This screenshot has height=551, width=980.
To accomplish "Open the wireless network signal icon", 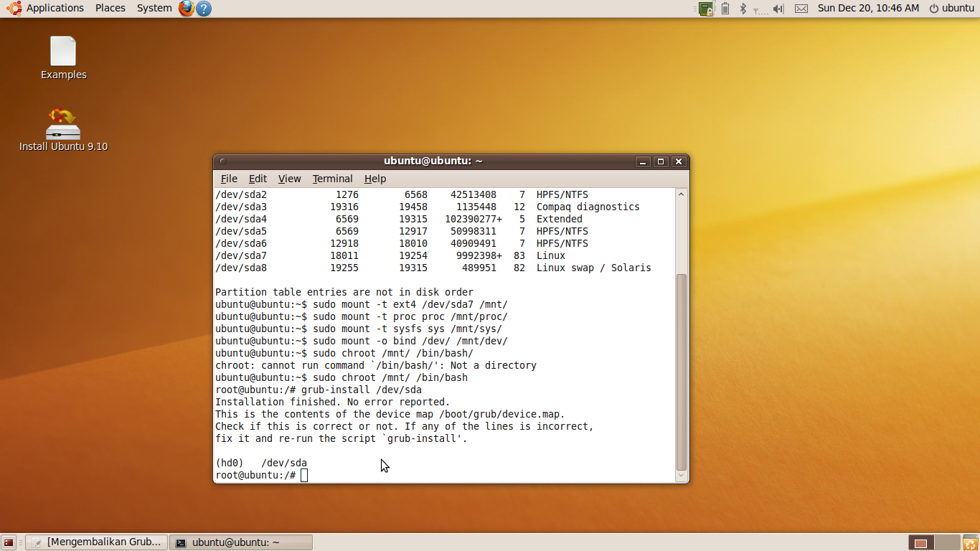I will coord(760,9).
